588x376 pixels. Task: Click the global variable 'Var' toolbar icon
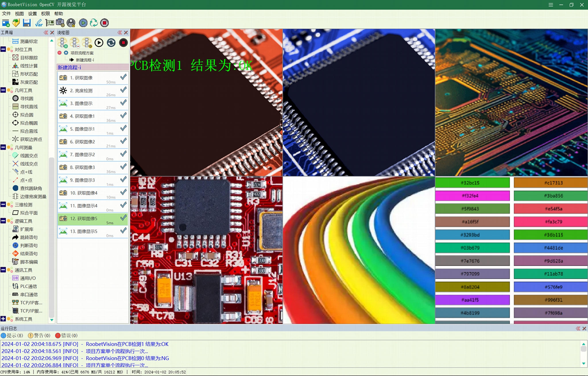click(x=39, y=23)
